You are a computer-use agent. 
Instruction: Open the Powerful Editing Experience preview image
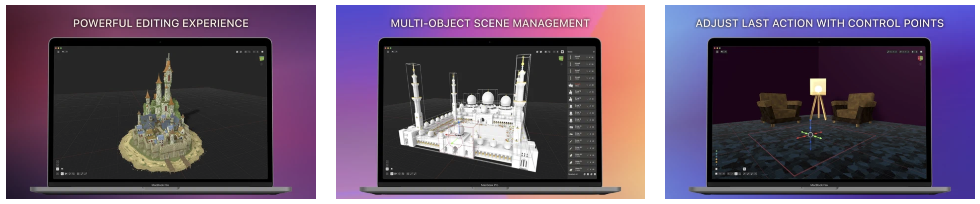point(161,102)
